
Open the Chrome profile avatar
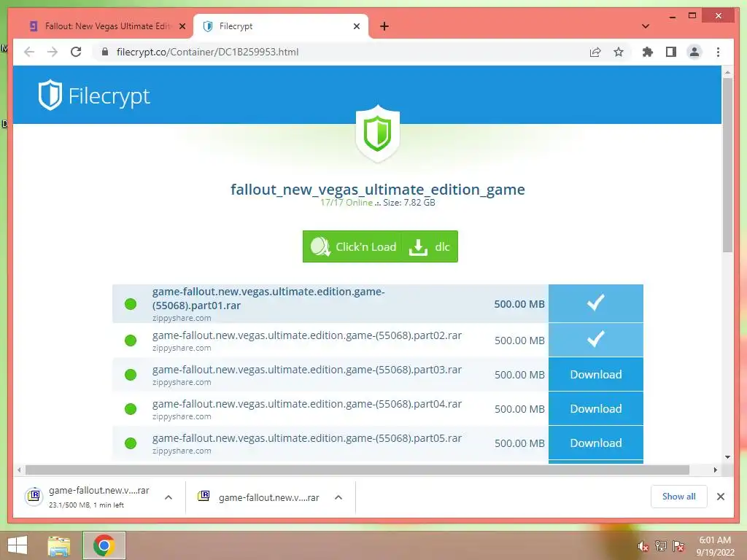pyautogui.click(x=694, y=52)
